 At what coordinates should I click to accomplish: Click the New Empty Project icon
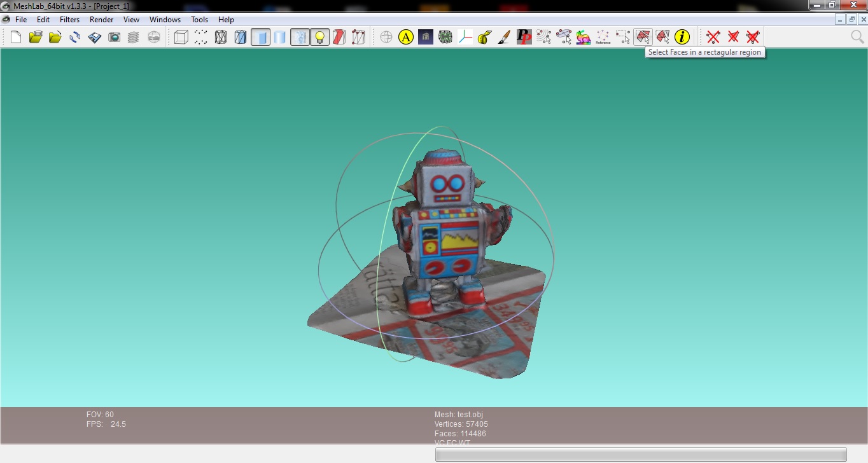click(x=16, y=38)
